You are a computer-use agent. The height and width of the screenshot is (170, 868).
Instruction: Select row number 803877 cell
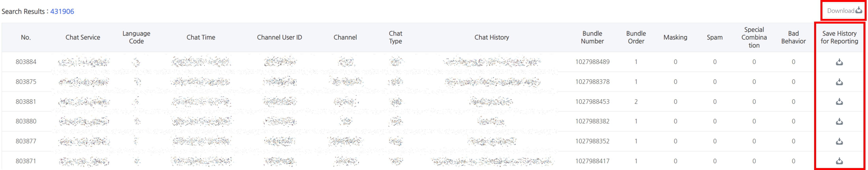26,141
